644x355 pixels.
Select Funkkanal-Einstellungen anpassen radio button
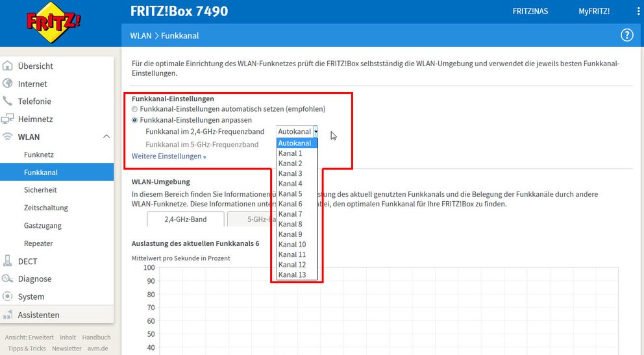click(x=135, y=120)
